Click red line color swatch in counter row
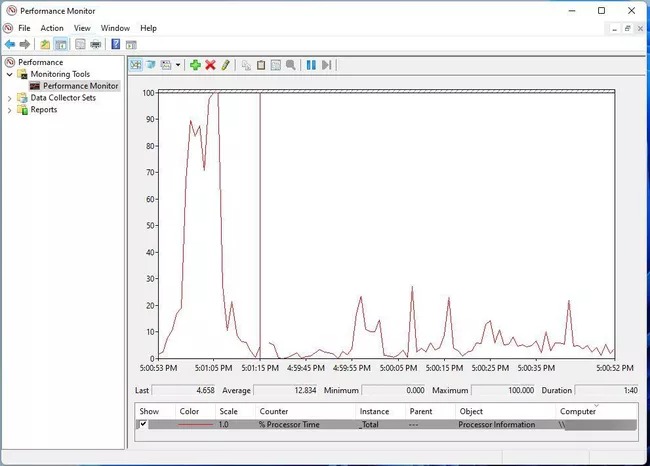The image size is (650, 466). tap(195, 425)
